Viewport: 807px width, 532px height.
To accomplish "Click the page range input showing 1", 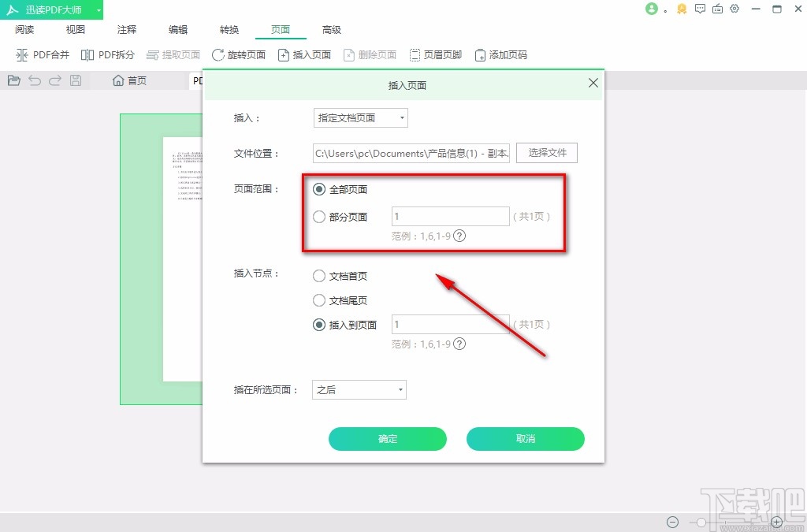I will [450, 216].
